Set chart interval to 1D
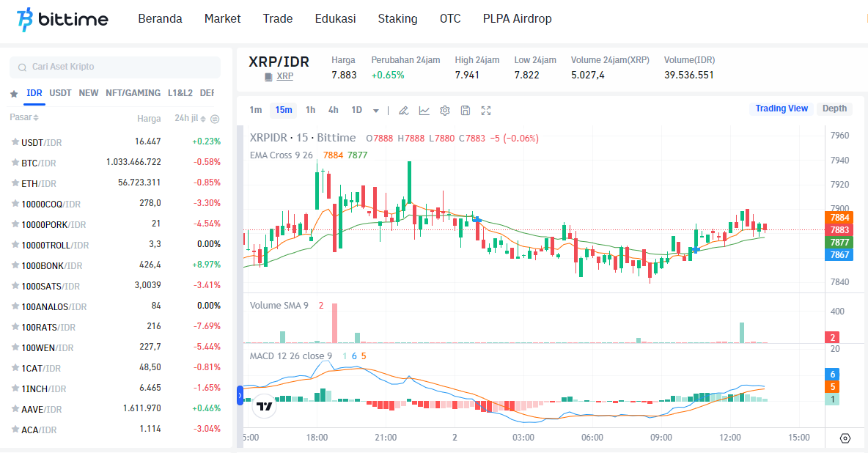The image size is (868, 453). [x=356, y=110]
